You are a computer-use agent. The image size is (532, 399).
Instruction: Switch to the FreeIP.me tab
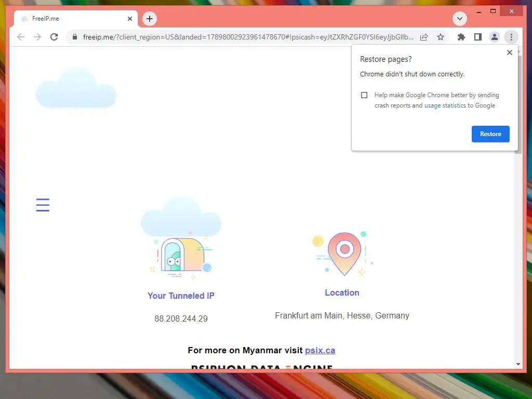click(76, 19)
